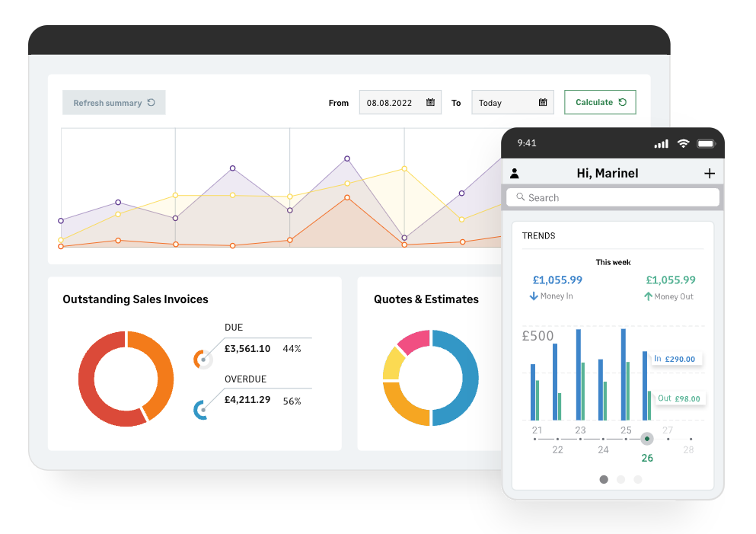Screen dimensions: 756x534
Task: Click the This week label
Action: [x=613, y=262]
